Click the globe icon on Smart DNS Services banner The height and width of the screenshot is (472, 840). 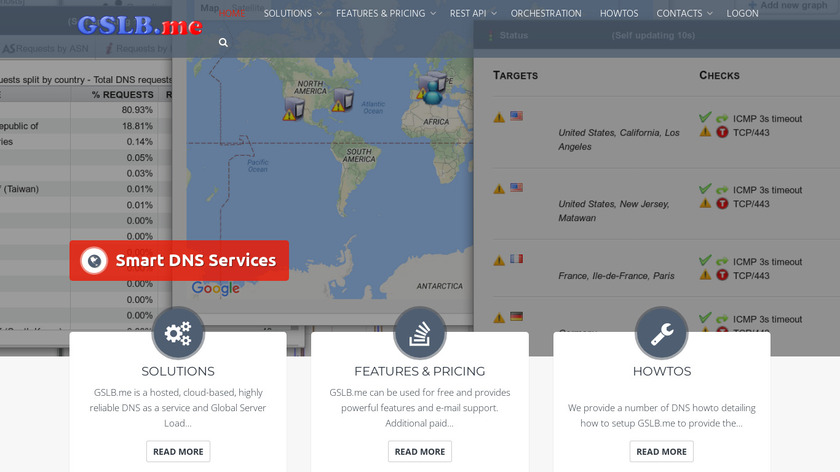coord(94,261)
